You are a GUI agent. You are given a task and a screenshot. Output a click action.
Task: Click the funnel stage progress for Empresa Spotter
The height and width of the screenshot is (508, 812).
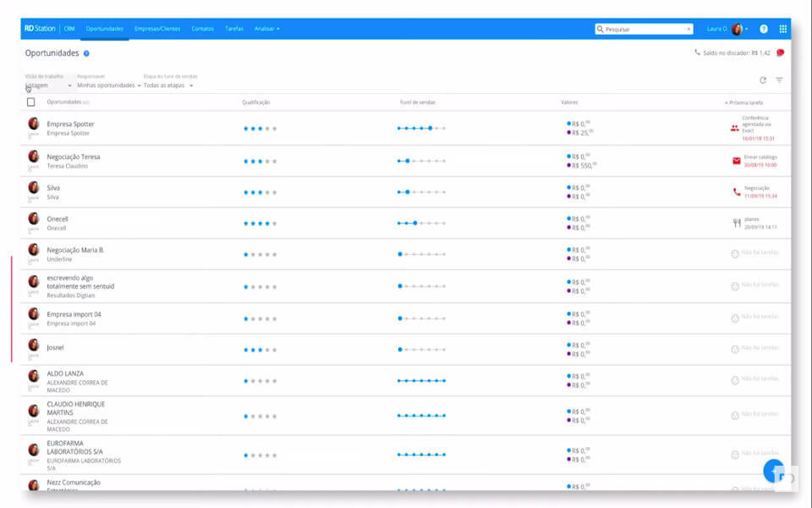tap(421, 128)
